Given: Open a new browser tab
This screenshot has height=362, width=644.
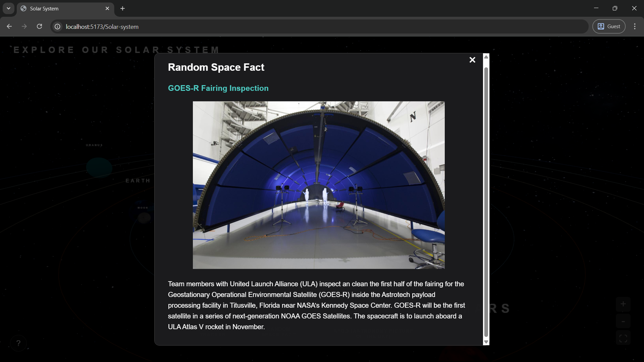Looking at the screenshot, I should (122, 8).
